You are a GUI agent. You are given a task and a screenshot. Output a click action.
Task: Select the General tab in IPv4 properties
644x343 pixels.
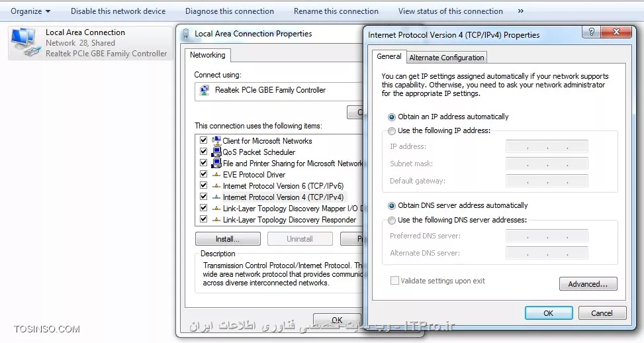pos(389,57)
